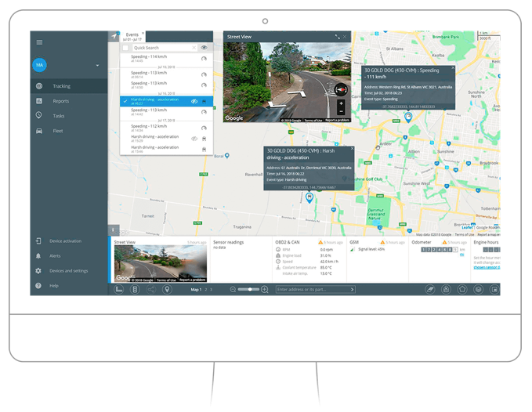
Task: Expand the MA account dropdown arrow
Action: click(x=97, y=65)
